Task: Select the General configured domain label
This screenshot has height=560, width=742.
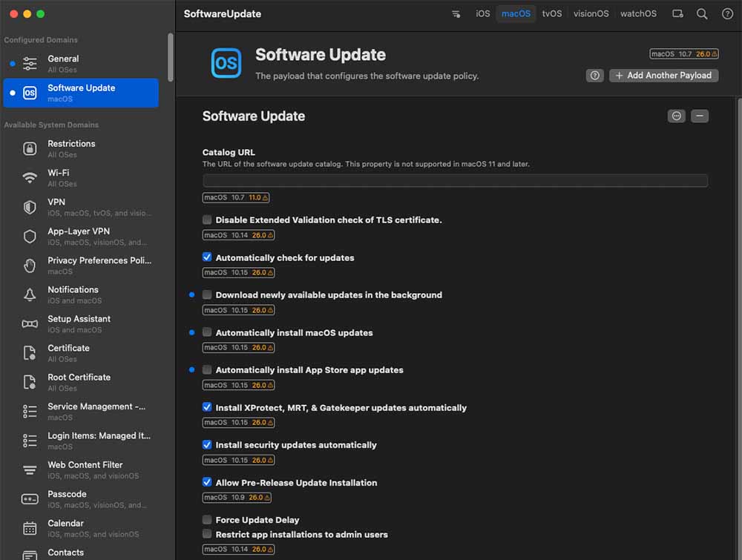Action: click(63, 59)
